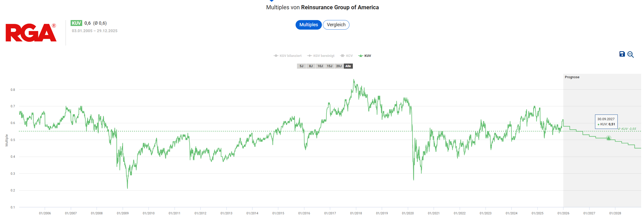
Task: Toggle the KGV bilanziert legend series
Action: tap(288, 56)
